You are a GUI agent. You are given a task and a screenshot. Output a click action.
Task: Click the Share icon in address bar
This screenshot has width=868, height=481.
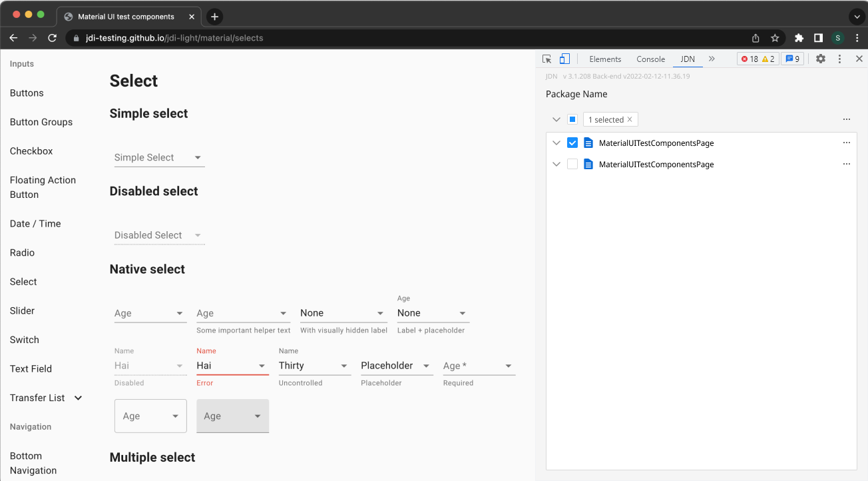[756, 38]
